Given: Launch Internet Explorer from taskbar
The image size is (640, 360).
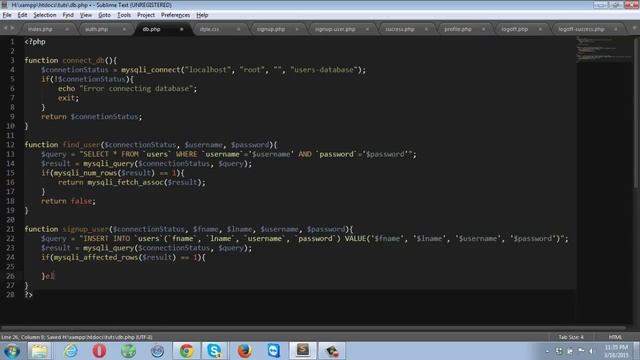Looking at the screenshot, I should [x=70, y=351].
